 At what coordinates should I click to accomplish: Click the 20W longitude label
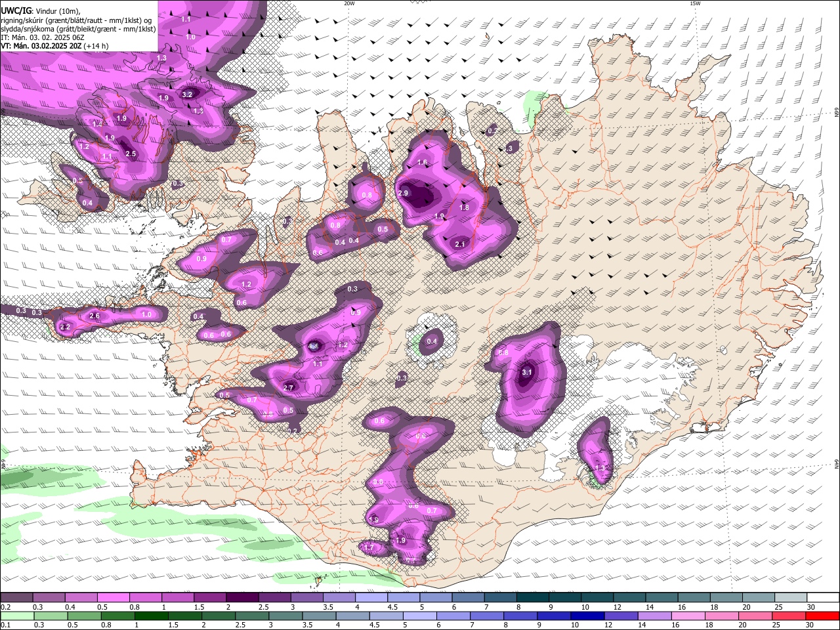[x=349, y=3]
